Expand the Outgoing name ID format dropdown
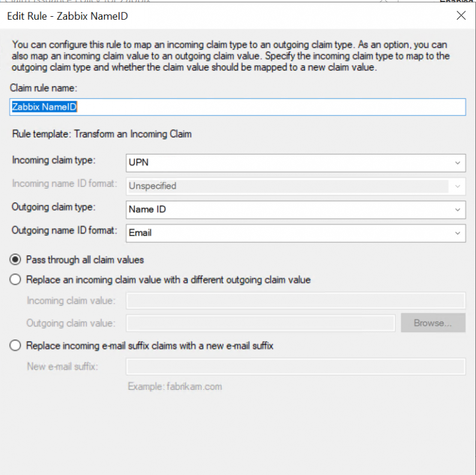 296,233
